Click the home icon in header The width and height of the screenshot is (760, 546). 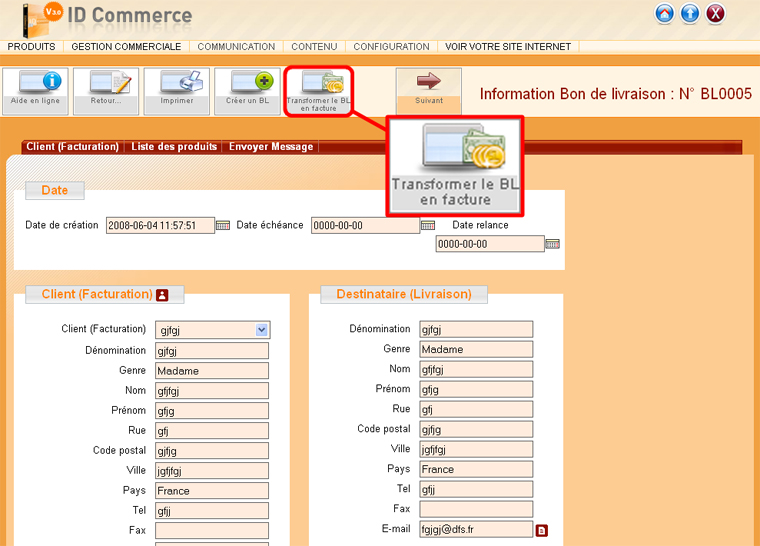(x=665, y=14)
